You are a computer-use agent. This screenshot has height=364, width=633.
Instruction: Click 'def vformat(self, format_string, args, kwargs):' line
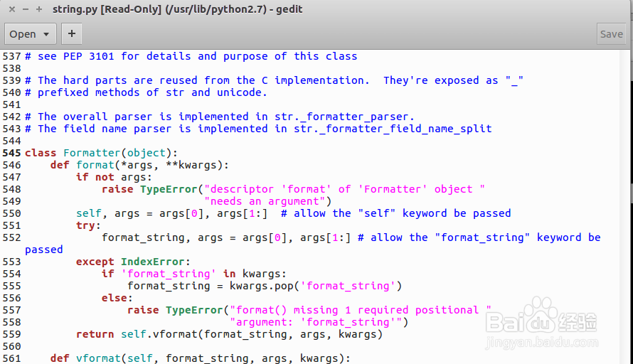201,358
